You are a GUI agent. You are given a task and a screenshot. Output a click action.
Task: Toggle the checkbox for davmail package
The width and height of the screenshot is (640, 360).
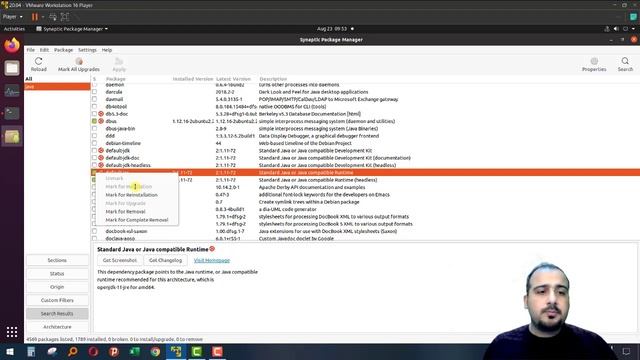tap(94, 99)
